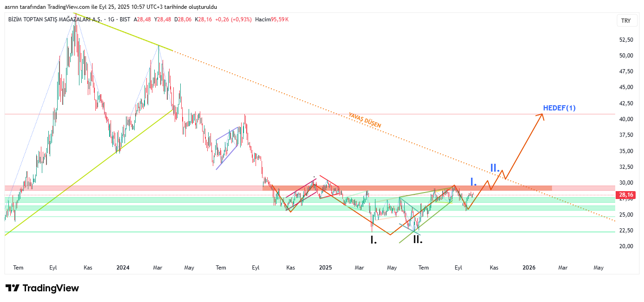Image resolution: width=644 pixels, height=302 pixels.
Task: Click the 2026 label on the time axis
Action: (529, 268)
